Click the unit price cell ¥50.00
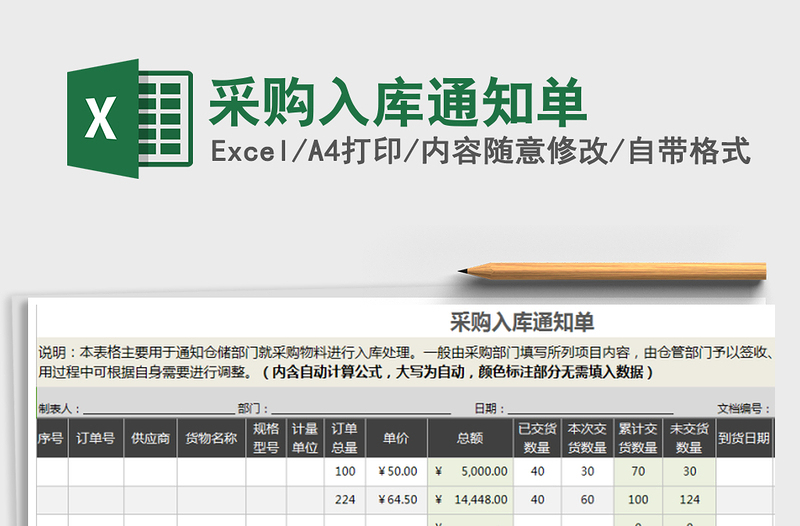The width and height of the screenshot is (800, 526). [396, 471]
